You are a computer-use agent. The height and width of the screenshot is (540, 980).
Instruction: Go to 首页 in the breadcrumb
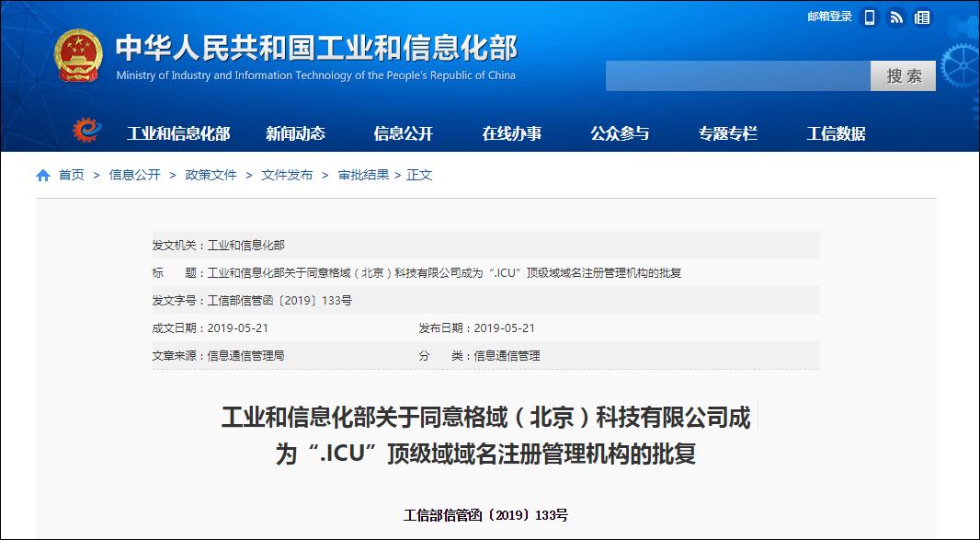coord(72,175)
